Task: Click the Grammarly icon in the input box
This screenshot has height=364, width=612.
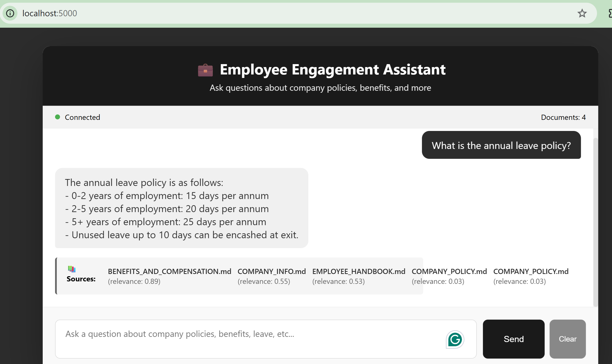Action: (x=455, y=339)
